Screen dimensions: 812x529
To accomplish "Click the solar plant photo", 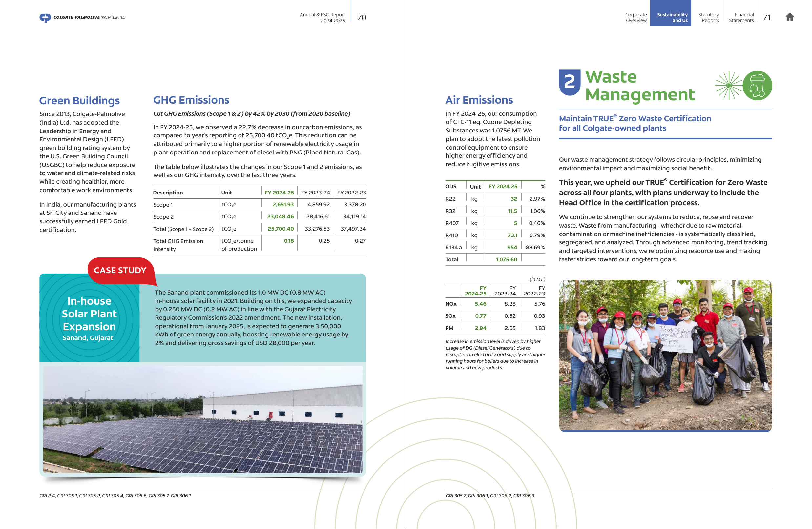I will [203, 419].
